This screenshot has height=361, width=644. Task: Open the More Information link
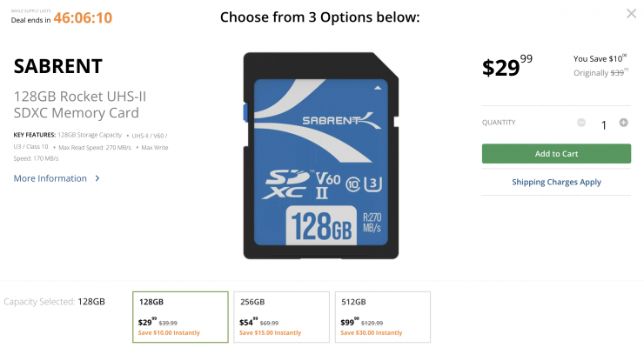pyautogui.click(x=50, y=178)
